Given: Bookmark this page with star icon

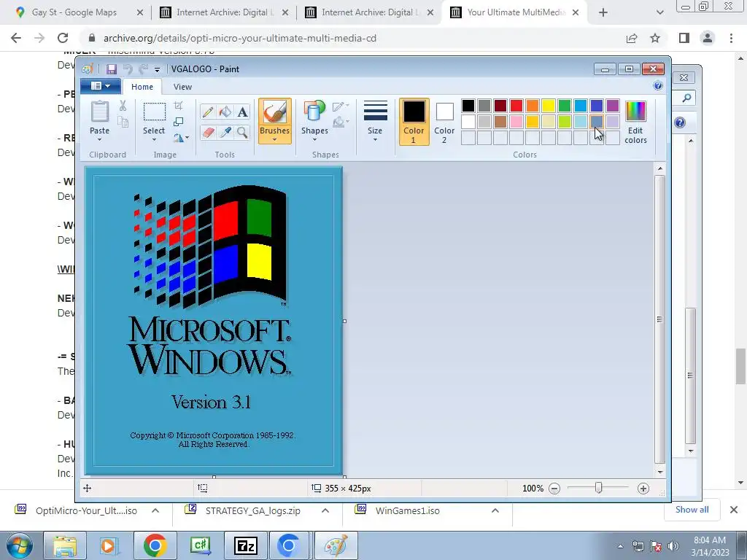Looking at the screenshot, I should pos(656,38).
